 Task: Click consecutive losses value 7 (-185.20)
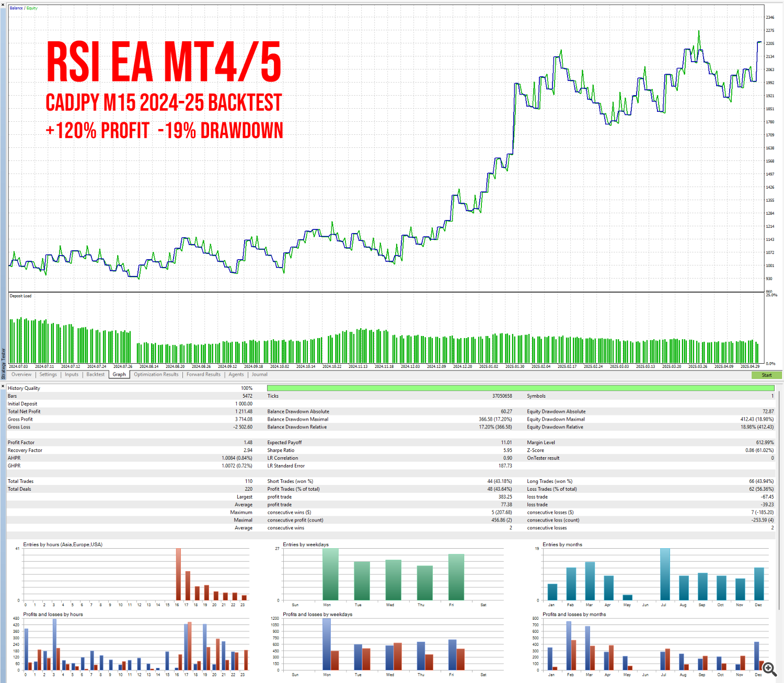[x=763, y=513]
